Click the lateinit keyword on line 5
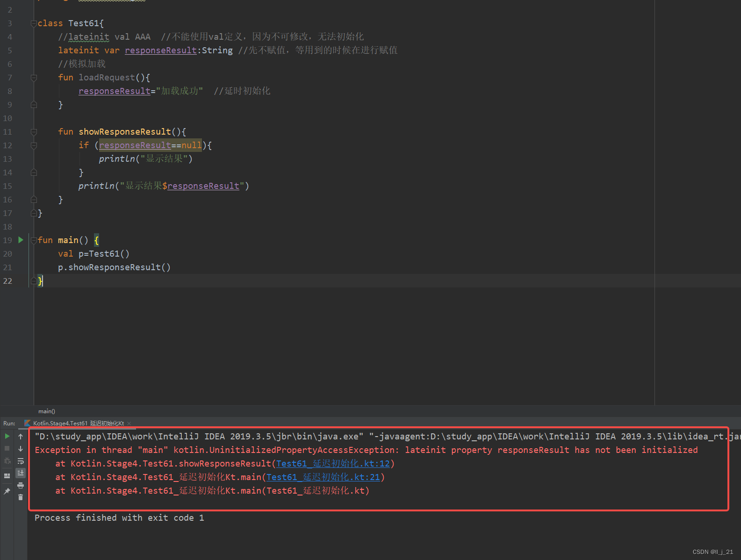 79,50
